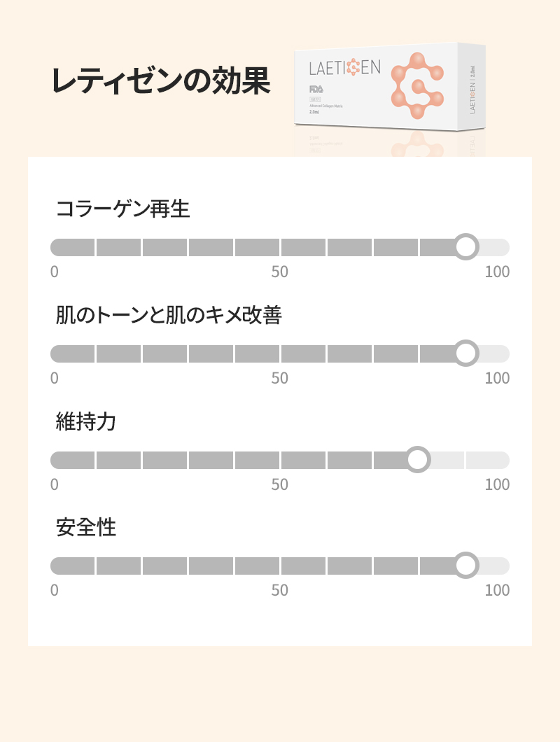Click the 維持力 slider handle
Viewport: 560px width, 742px height.
[417, 459]
